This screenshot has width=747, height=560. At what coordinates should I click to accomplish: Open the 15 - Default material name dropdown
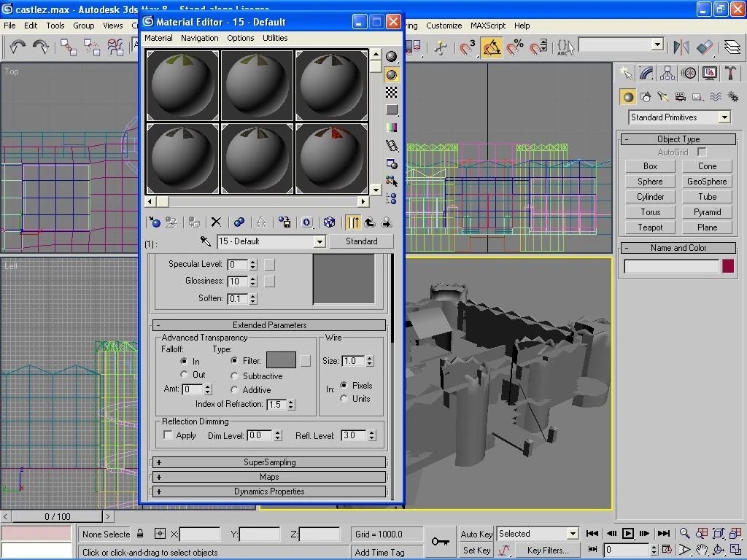click(319, 241)
